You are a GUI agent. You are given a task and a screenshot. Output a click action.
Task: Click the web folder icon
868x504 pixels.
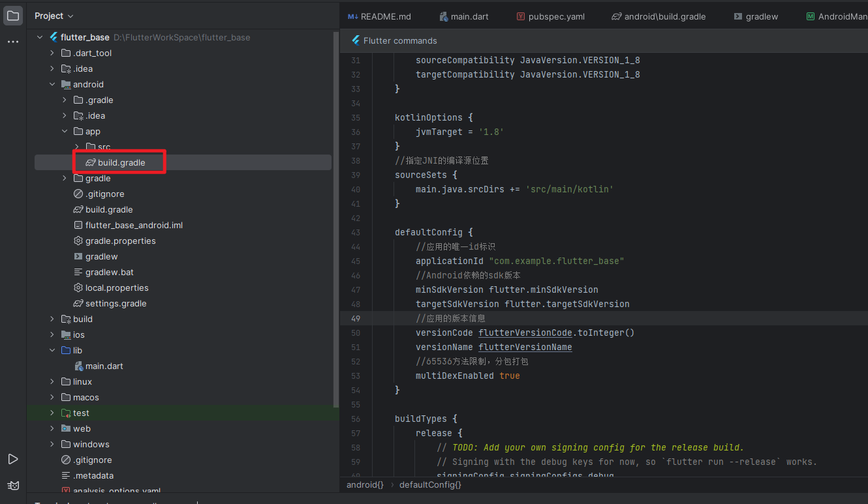pos(66,428)
